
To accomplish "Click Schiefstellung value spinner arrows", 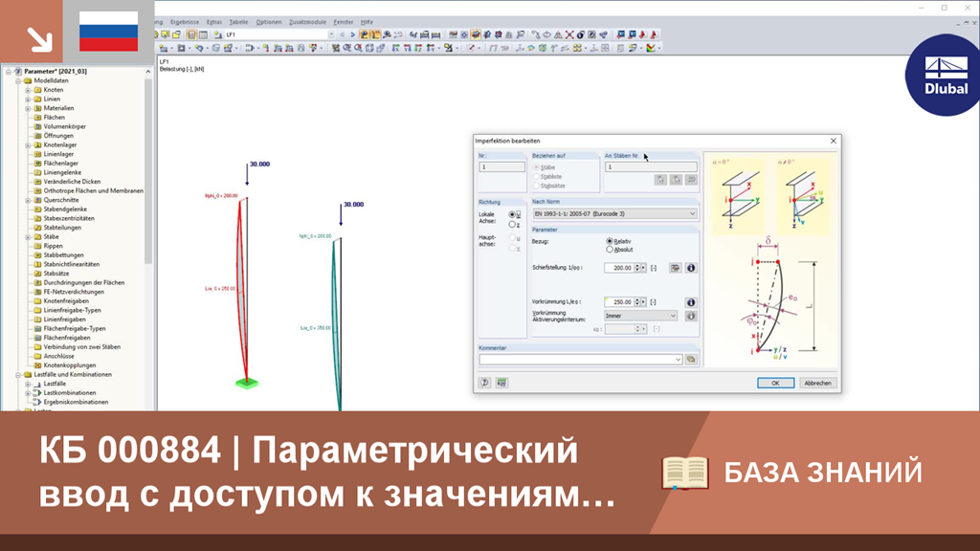I will click(636, 268).
